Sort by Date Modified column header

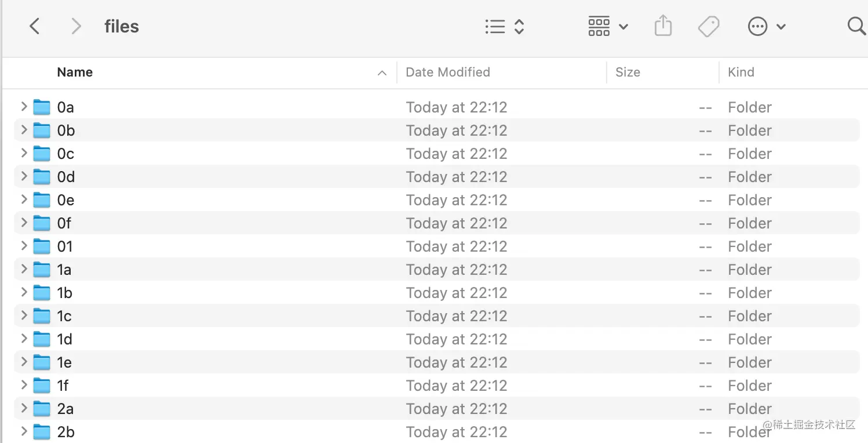click(448, 72)
